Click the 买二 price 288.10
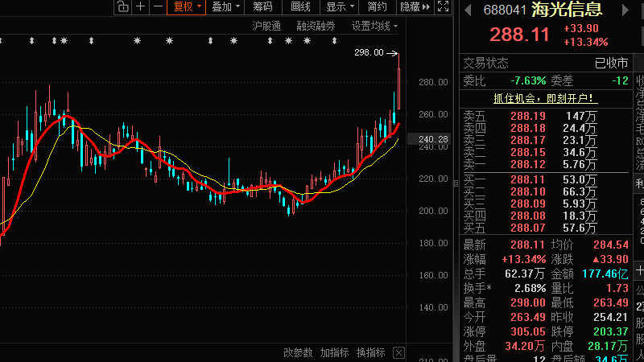This screenshot has height=362, width=644. [x=528, y=191]
